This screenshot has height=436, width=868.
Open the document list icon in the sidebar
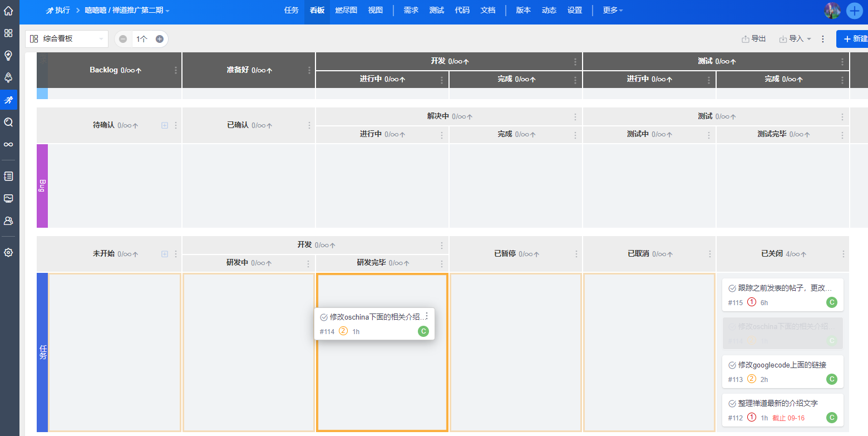point(8,176)
